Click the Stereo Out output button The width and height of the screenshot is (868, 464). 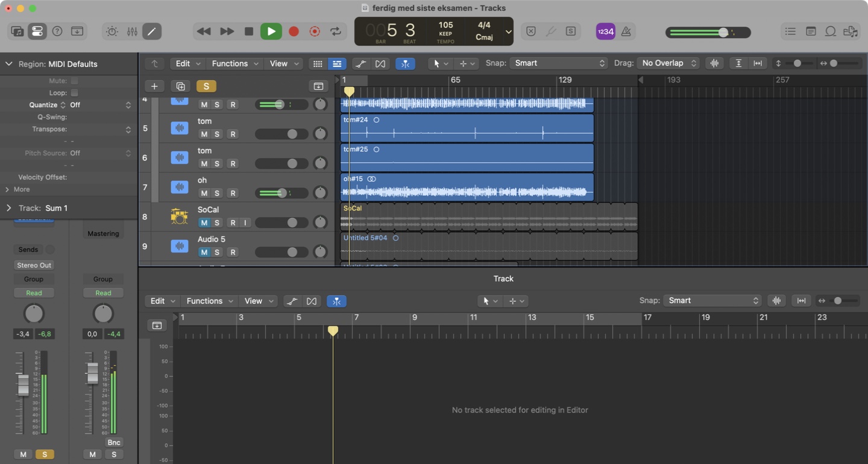34,265
